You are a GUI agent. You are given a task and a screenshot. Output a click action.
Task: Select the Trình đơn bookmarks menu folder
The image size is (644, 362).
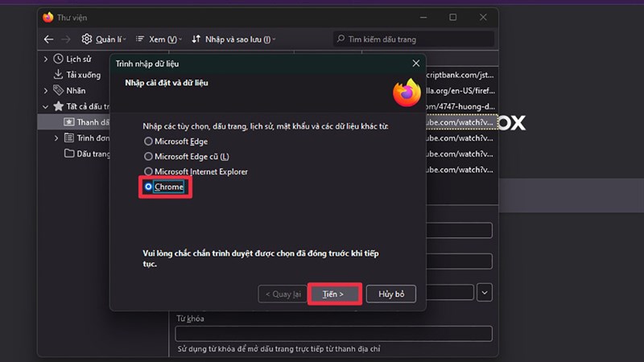click(87, 138)
